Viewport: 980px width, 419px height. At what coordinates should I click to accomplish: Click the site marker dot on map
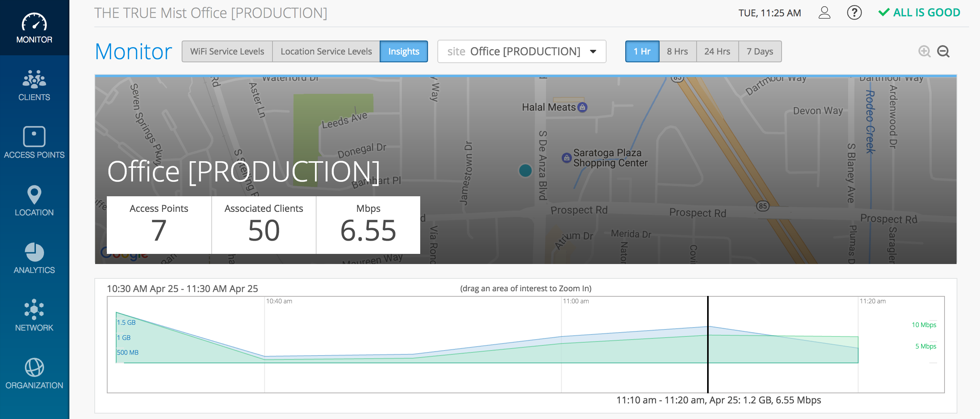point(525,171)
